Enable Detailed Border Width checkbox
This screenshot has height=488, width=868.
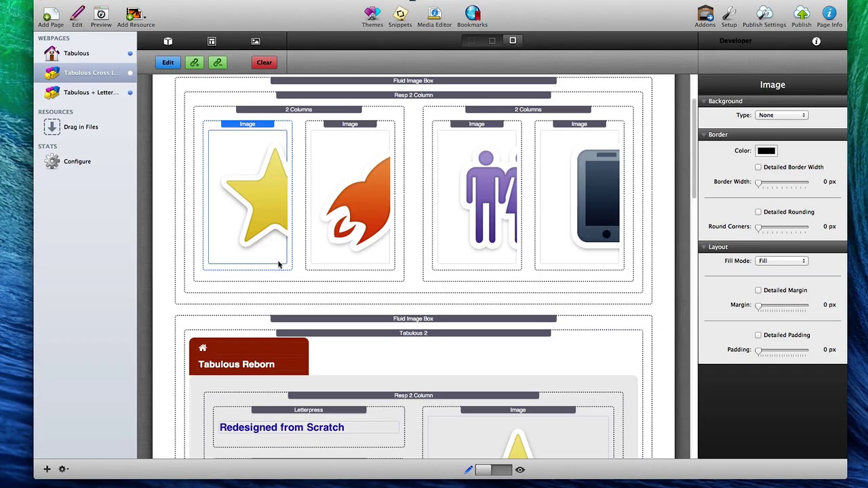[x=758, y=167]
